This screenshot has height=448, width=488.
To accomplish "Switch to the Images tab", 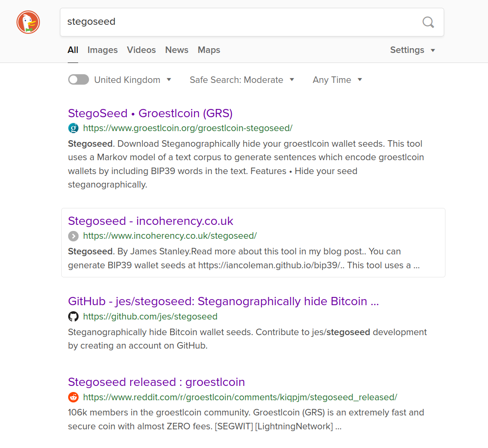I will click(x=102, y=50).
